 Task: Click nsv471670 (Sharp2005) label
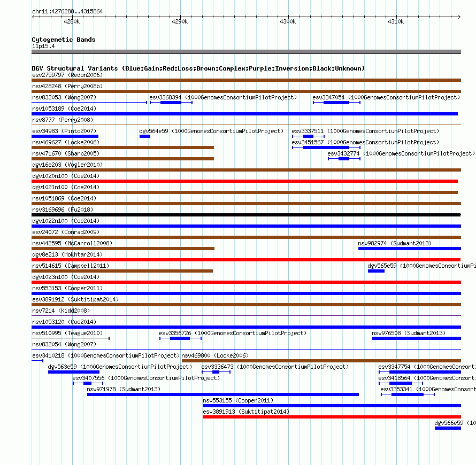pos(66,153)
